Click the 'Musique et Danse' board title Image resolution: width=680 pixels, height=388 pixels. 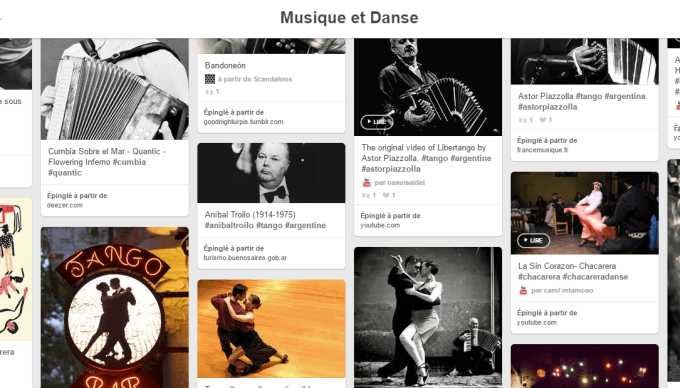(349, 17)
